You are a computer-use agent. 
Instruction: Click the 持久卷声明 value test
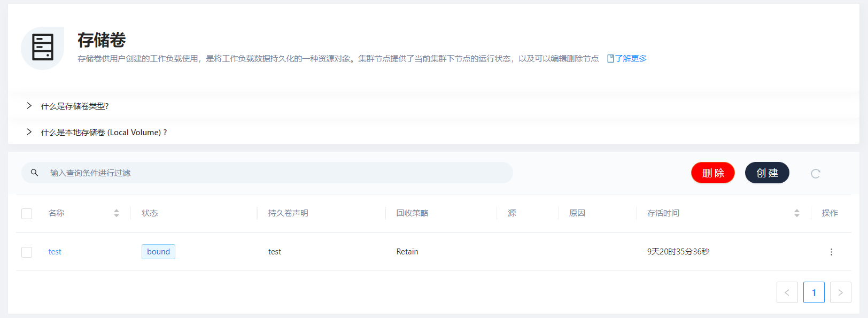(x=275, y=252)
